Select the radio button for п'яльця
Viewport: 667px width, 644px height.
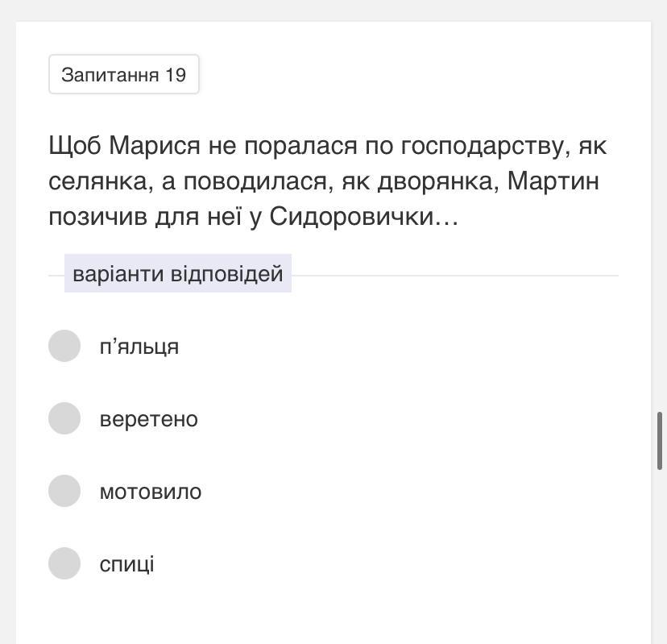point(64,346)
